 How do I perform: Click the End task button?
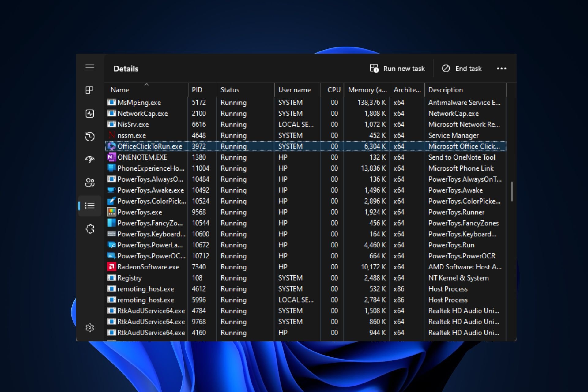[x=462, y=68]
